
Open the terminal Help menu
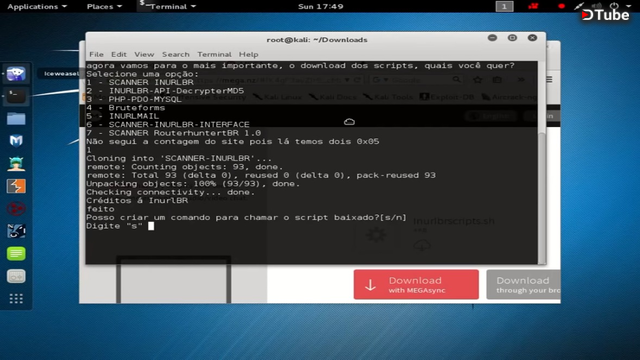[248, 54]
